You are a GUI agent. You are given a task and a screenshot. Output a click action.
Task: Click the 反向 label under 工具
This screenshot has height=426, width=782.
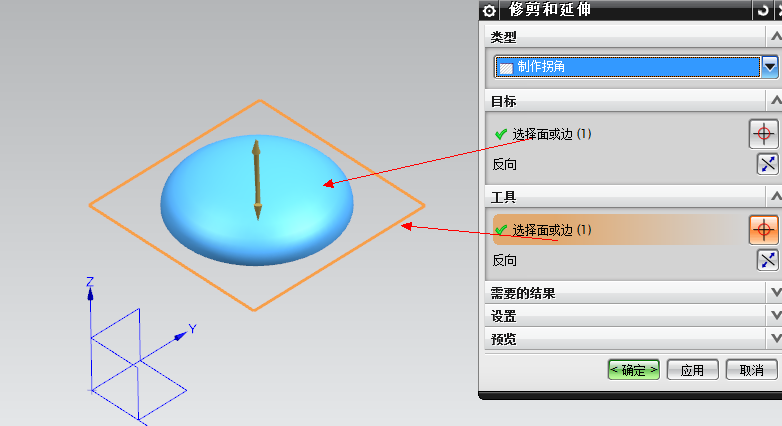click(x=504, y=260)
